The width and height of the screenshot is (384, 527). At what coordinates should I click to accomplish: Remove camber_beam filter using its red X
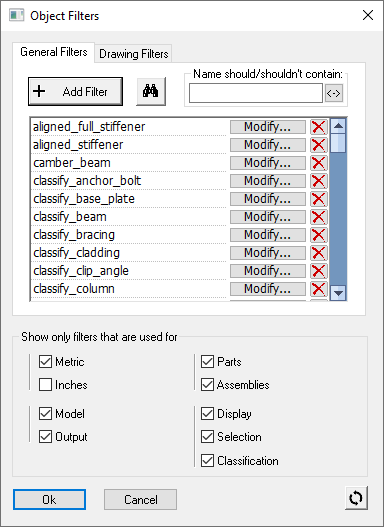pyautogui.click(x=318, y=163)
